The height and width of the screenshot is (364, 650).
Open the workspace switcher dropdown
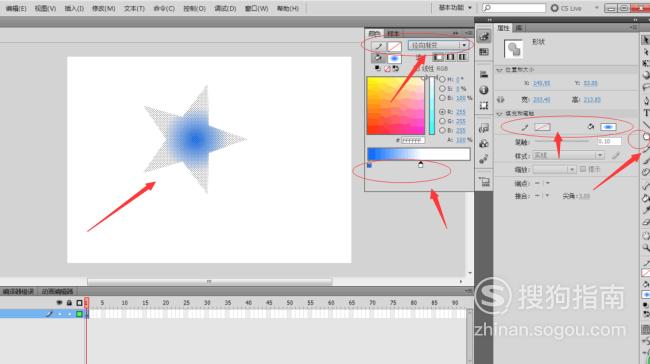455,8
